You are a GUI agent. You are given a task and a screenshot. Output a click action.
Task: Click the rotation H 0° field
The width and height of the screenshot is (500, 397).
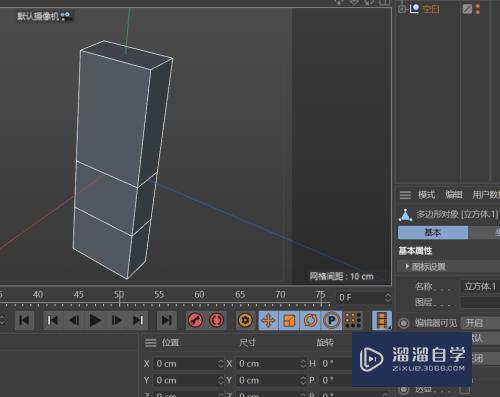point(336,364)
